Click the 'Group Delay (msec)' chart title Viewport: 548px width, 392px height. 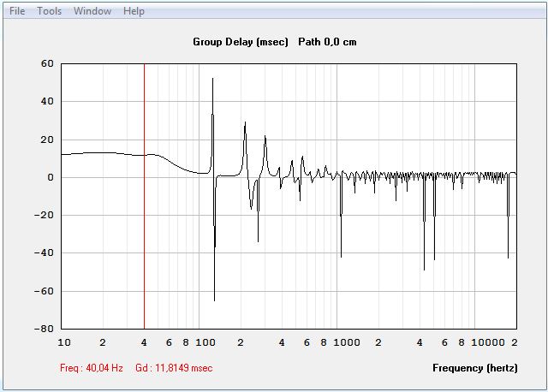coord(241,42)
